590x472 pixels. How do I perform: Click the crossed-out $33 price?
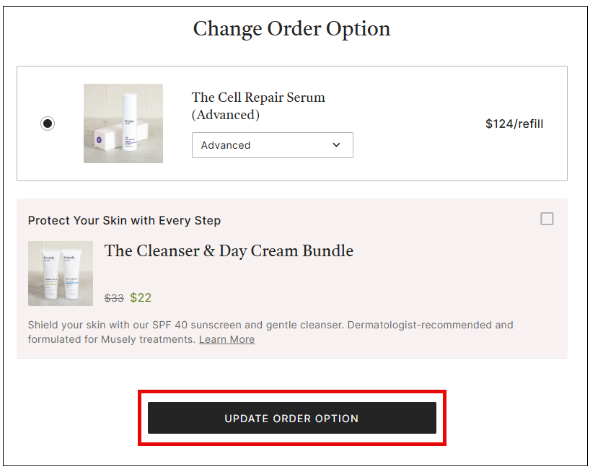coord(114,298)
